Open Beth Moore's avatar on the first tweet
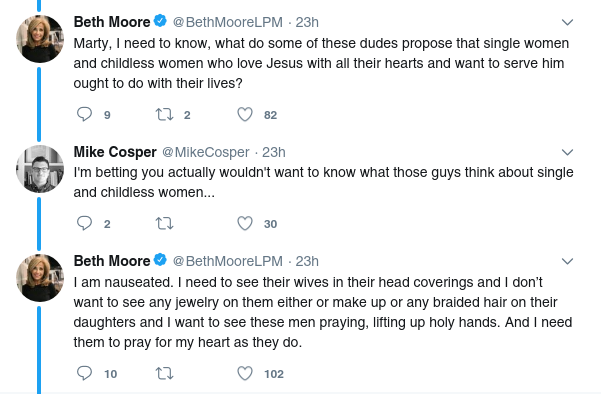The height and width of the screenshot is (394, 601). [40, 39]
